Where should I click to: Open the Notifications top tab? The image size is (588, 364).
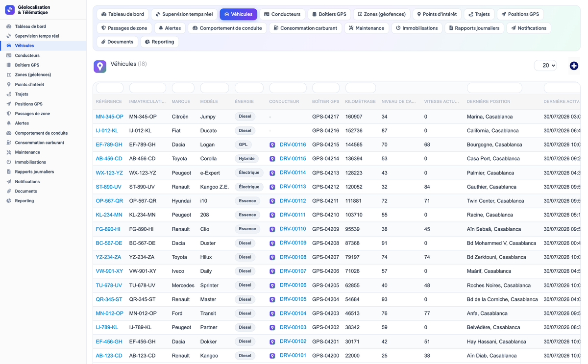coord(529,28)
